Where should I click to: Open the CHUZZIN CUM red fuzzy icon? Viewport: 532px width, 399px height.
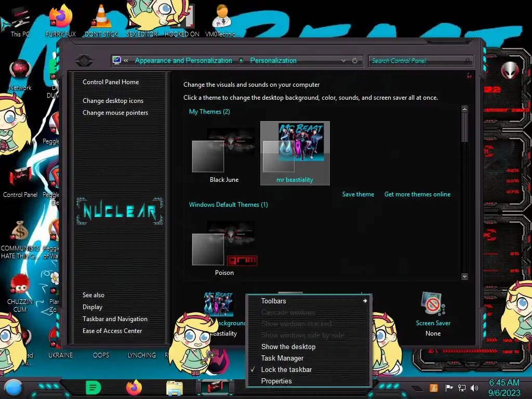20,292
